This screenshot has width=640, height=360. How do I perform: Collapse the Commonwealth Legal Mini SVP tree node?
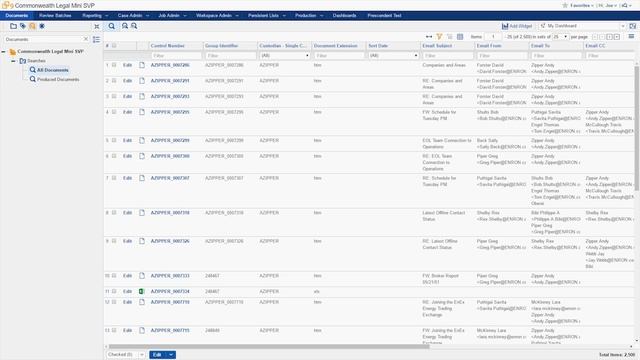click(4, 52)
